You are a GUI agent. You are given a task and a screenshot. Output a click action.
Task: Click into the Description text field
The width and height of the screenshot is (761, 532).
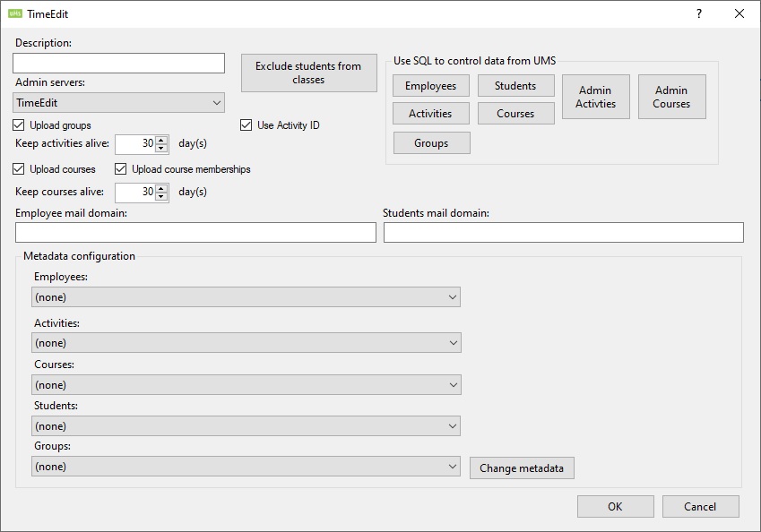click(118, 63)
